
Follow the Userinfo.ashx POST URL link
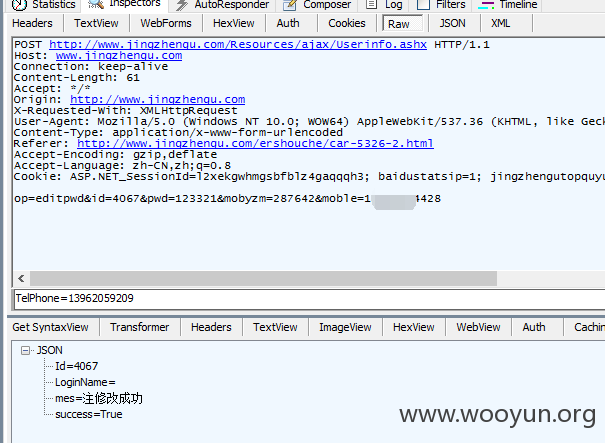click(x=238, y=45)
